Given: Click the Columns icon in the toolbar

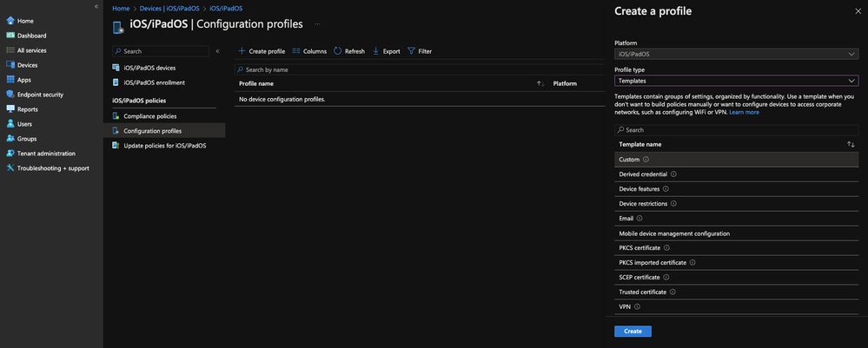Looking at the screenshot, I should pos(296,51).
